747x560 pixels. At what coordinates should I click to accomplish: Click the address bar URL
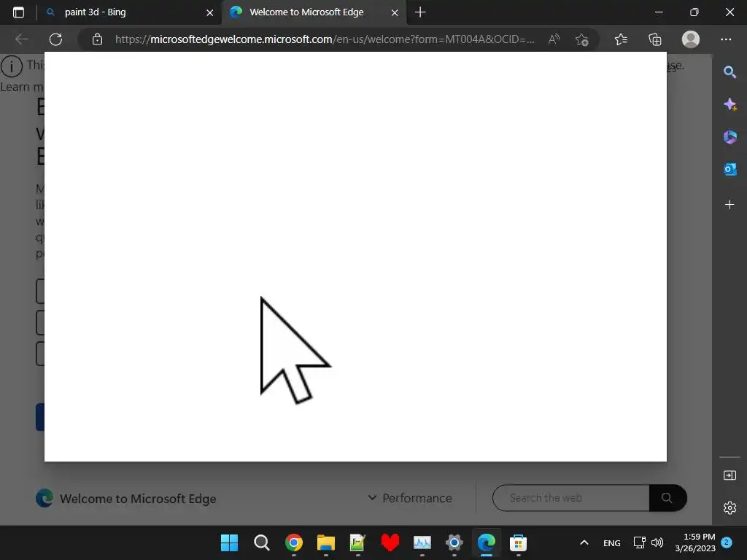(x=325, y=39)
